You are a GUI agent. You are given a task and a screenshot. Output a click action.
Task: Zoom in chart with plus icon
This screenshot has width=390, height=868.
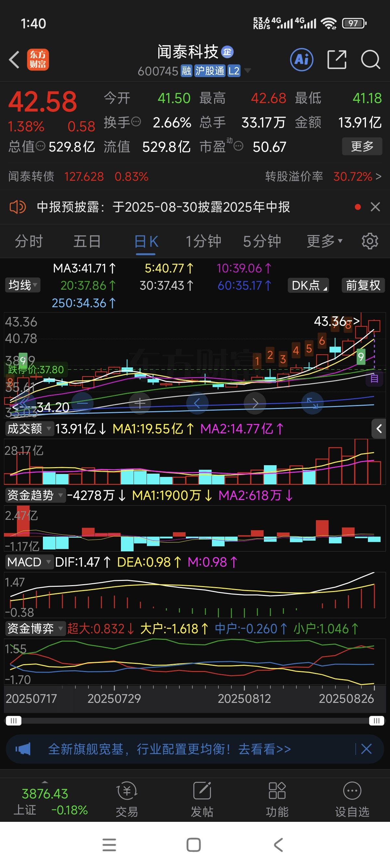point(140,403)
